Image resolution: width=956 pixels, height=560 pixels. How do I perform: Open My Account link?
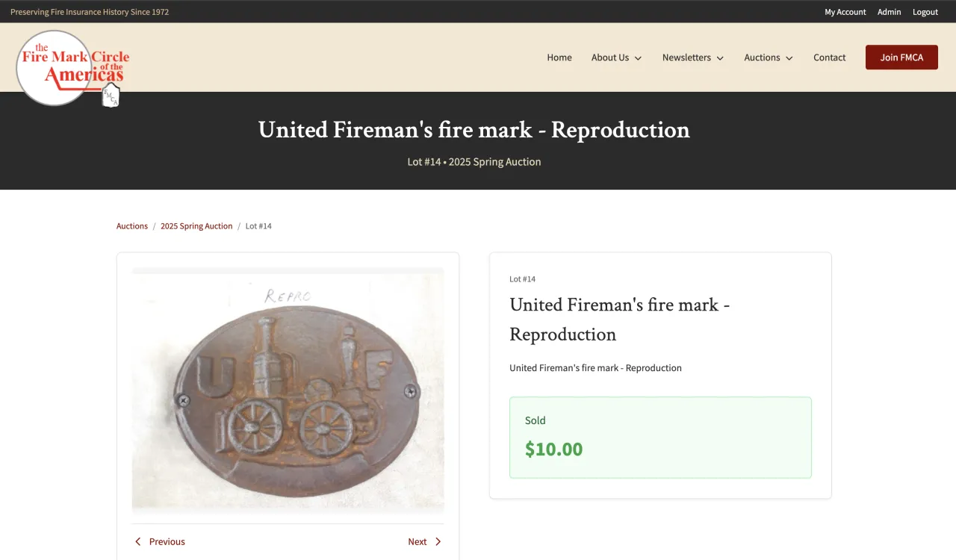pyautogui.click(x=845, y=12)
